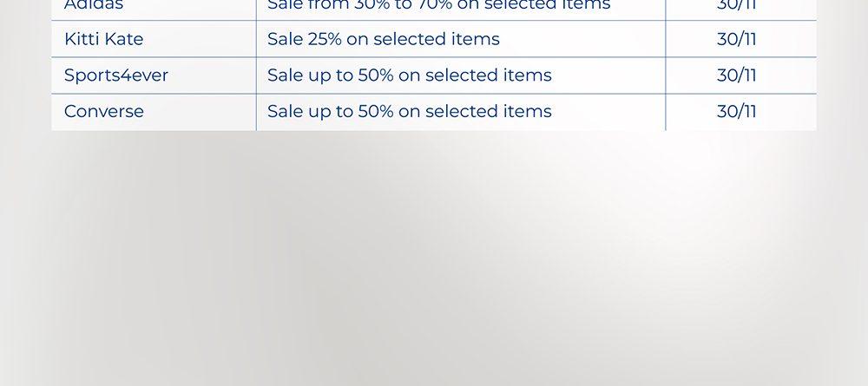Viewport: 868px width, 386px height.
Task: Click the 50% value in Converse row
Action: click(376, 112)
